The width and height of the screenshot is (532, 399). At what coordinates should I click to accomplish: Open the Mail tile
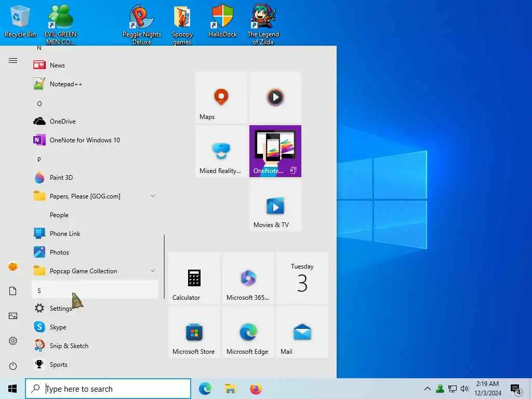[302, 332]
